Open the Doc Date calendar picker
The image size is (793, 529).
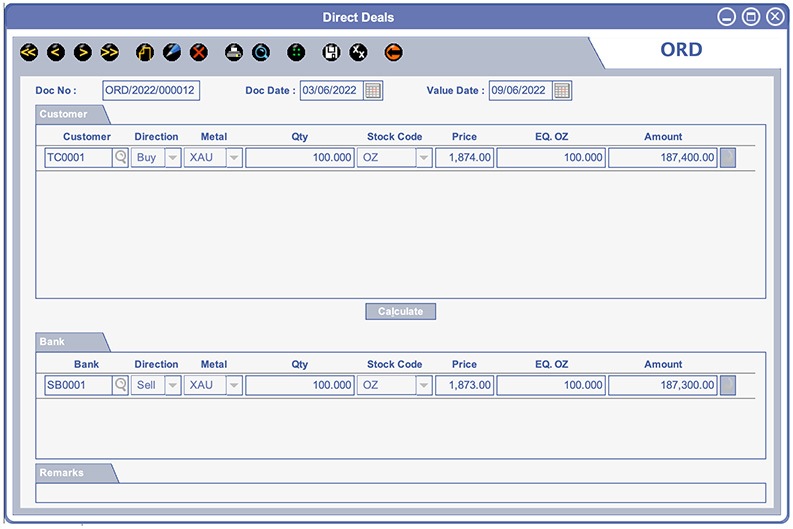pyautogui.click(x=373, y=91)
